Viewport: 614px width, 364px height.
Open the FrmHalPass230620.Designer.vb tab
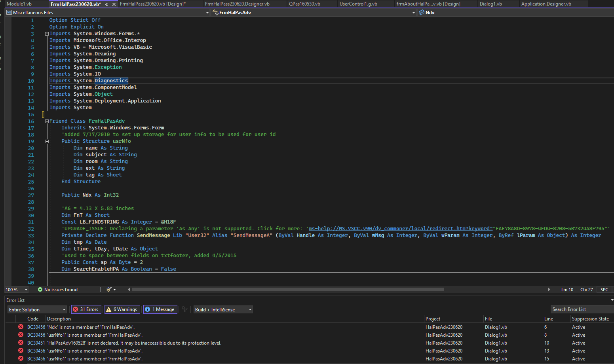(237, 4)
